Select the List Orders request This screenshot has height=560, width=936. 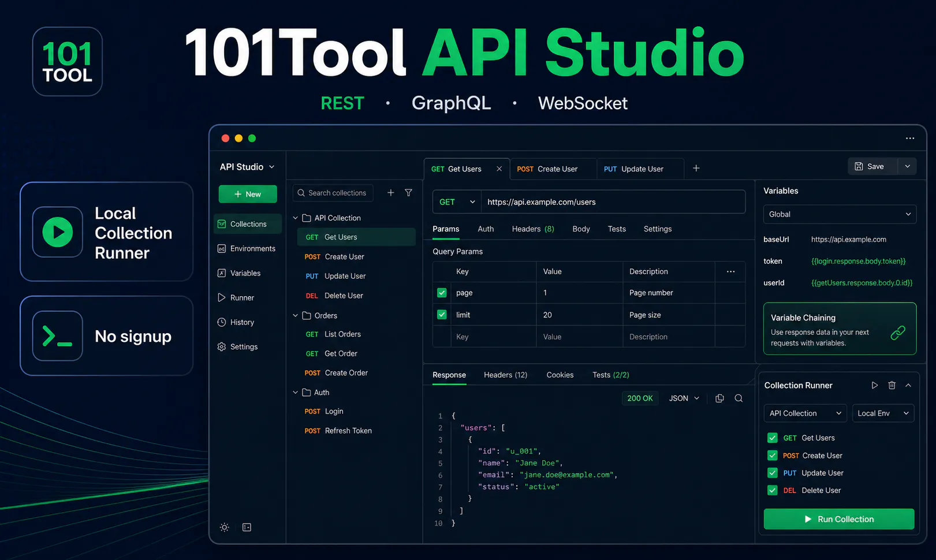(357, 334)
